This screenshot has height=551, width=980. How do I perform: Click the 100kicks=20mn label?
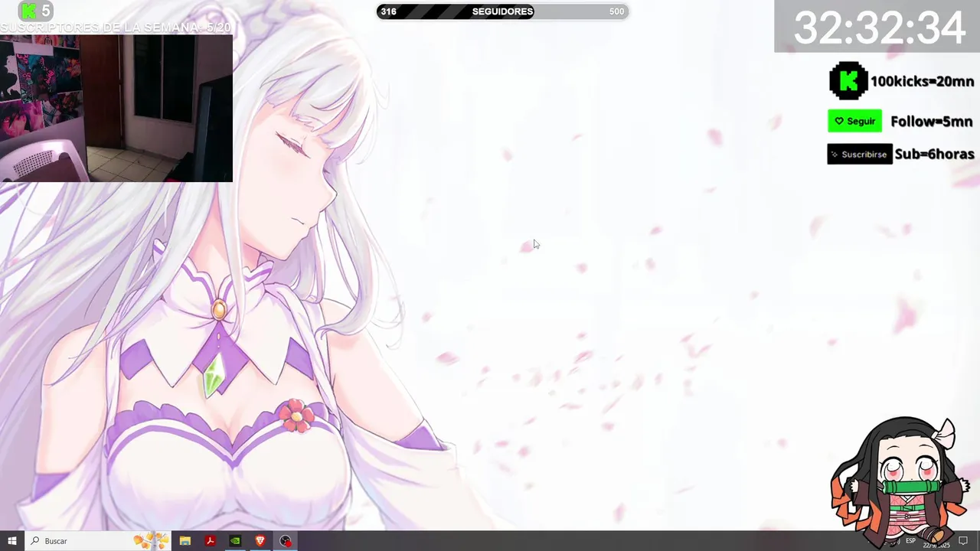(923, 81)
